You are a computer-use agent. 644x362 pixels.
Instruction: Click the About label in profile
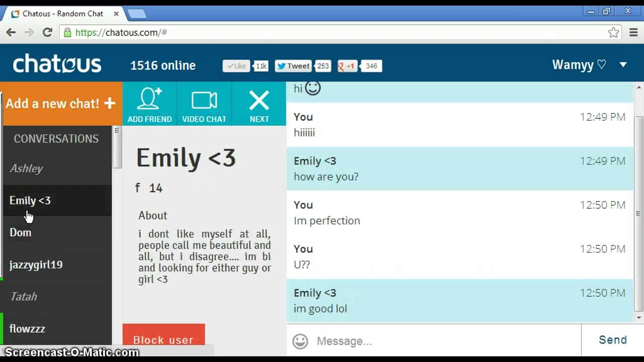point(152,216)
